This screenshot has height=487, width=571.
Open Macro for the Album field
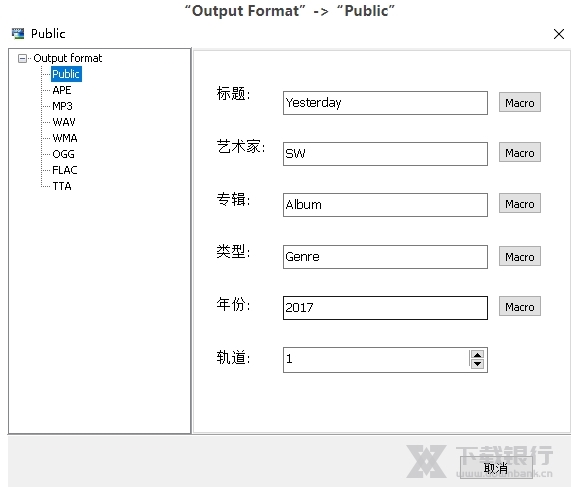[520, 203]
